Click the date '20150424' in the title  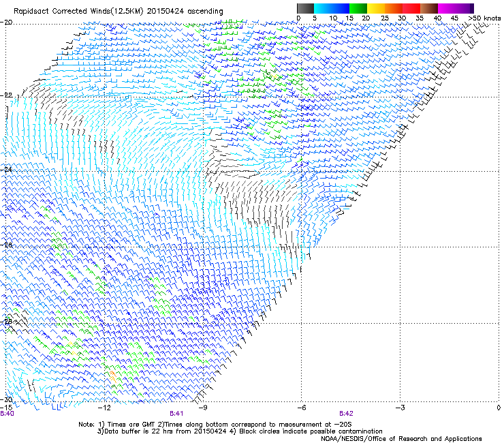[x=166, y=12]
